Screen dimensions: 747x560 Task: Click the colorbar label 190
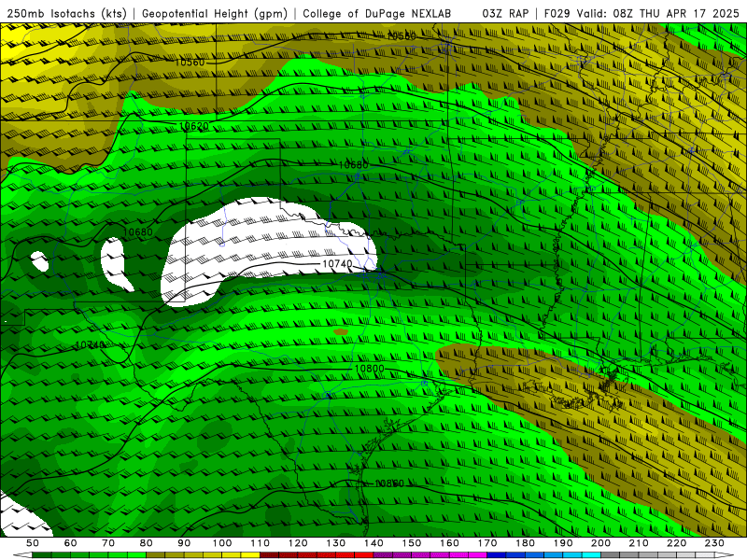click(x=563, y=543)
